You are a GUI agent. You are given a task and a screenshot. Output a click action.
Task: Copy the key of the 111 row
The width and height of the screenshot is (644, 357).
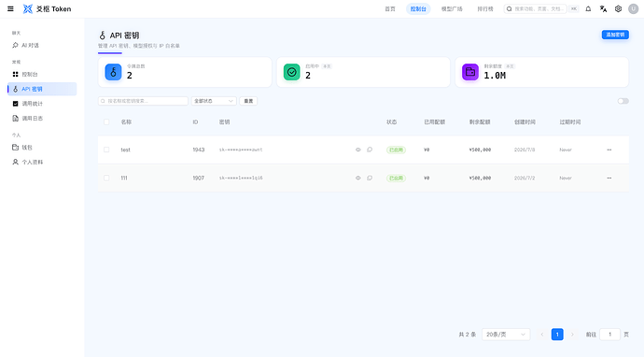tap(370, 178)
